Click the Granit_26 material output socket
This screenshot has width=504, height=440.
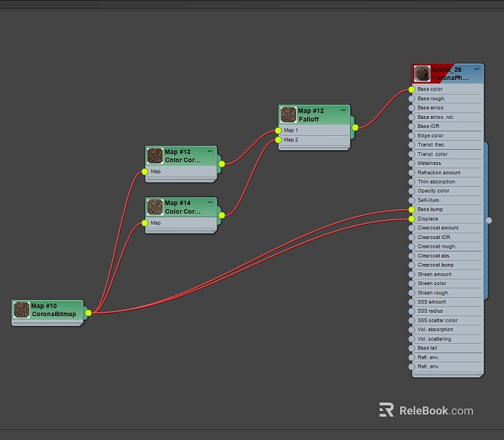488,220
